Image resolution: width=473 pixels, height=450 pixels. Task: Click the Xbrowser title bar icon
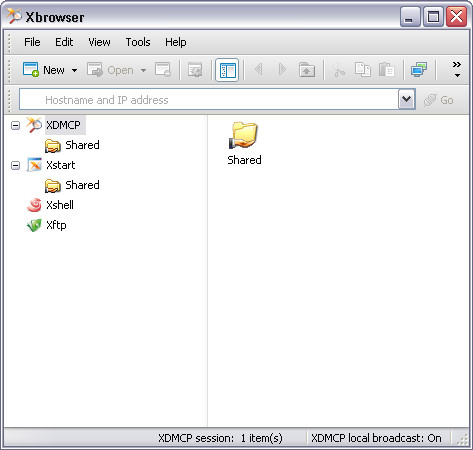[x=14, y=16]
